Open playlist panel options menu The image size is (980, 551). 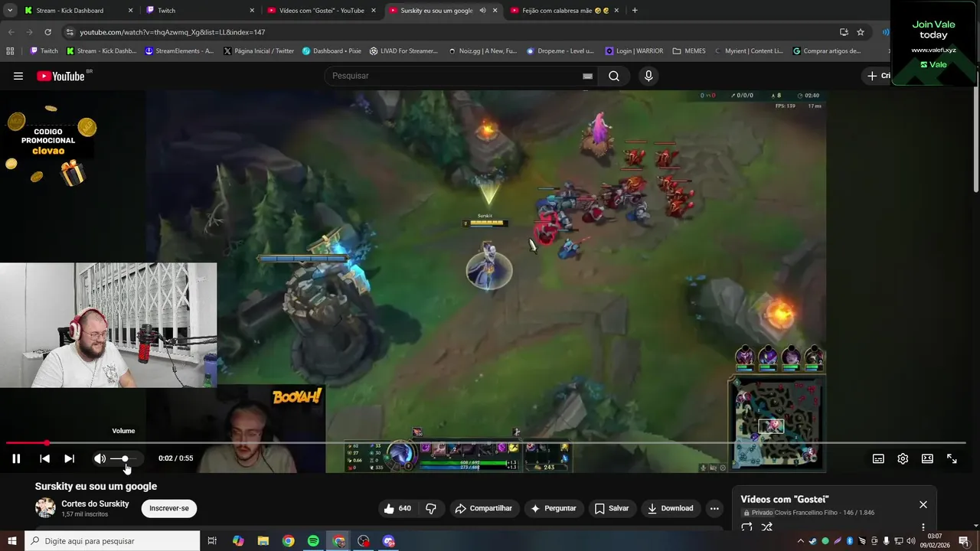pos(923,527)
